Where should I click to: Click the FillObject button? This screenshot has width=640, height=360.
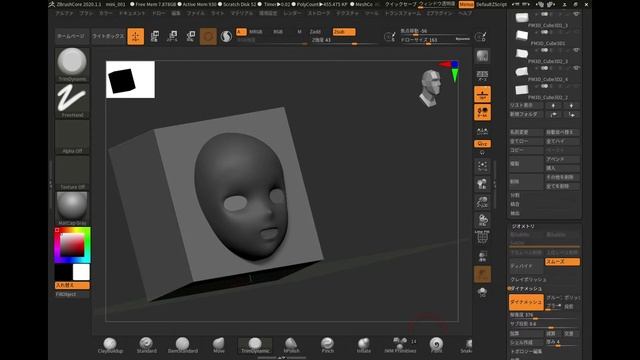click(72, 294)
